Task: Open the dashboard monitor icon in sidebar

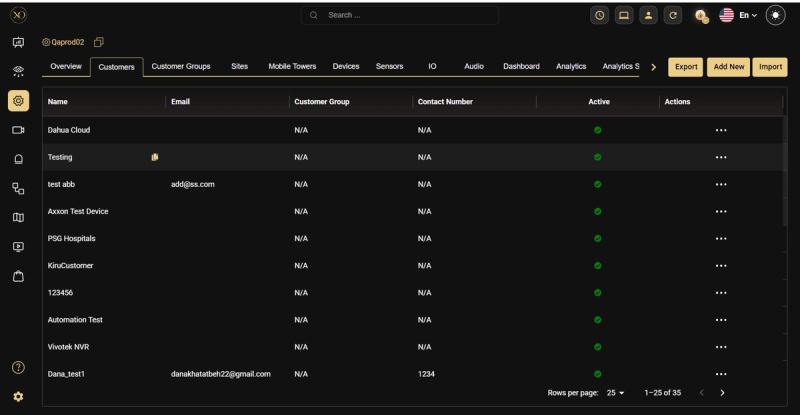Action: pyautogui.click(x=18, y=42)
